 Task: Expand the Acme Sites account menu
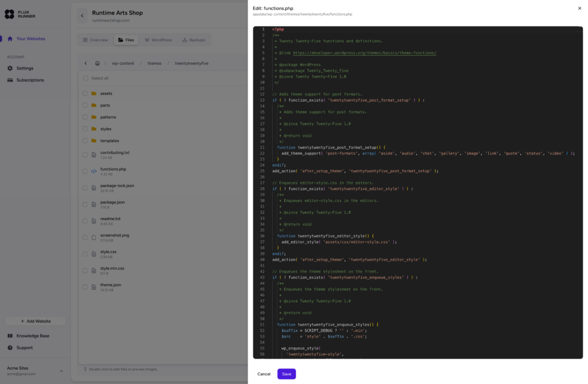61,371
